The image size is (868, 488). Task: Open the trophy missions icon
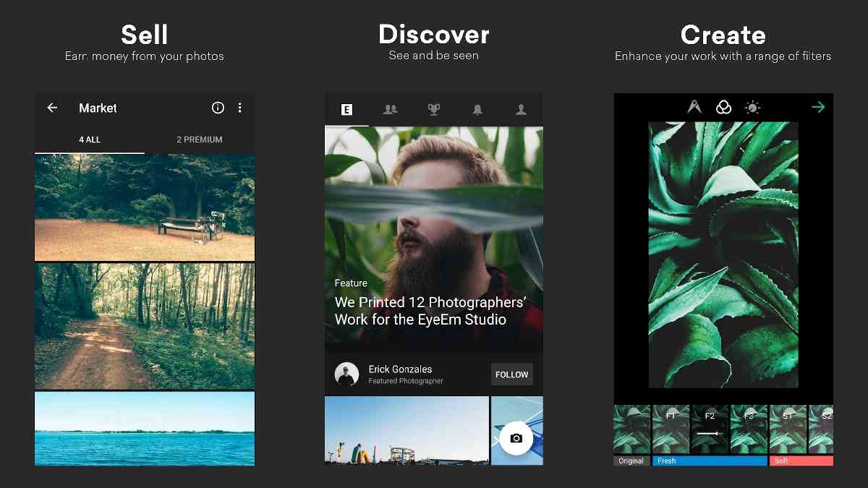tap(433, 110)
